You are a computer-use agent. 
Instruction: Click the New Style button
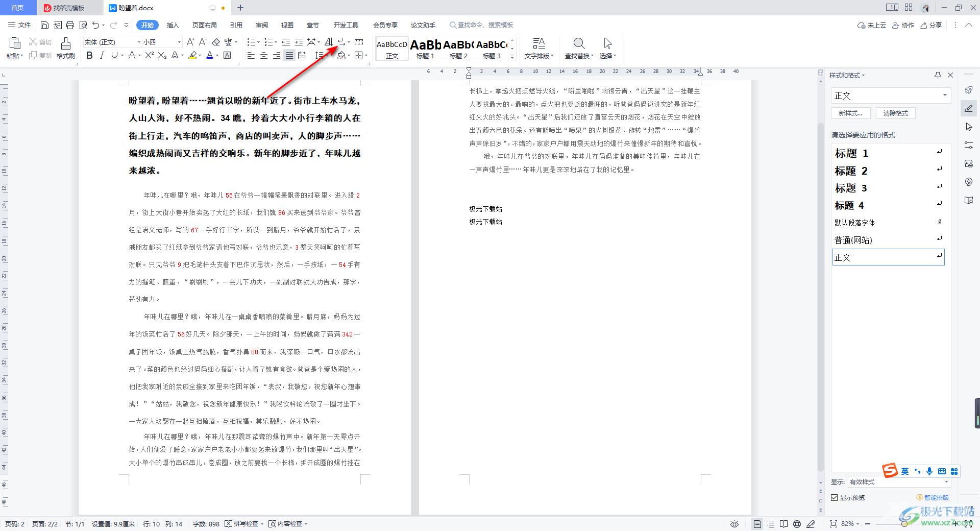click(x=850, y=113)
